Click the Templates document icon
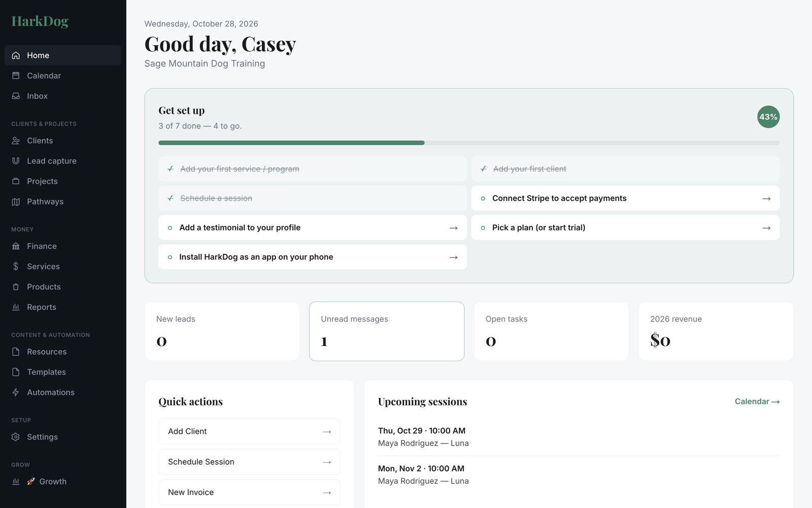Viewport: 812px width, 508px height. click(x=16, y=372)
